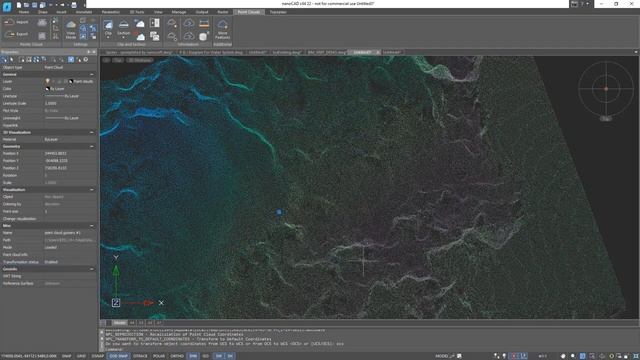Toggle OTRACK mode in status bar
Image resolution: width=640 pixels, height=360 pixels.
pos(140,356)
